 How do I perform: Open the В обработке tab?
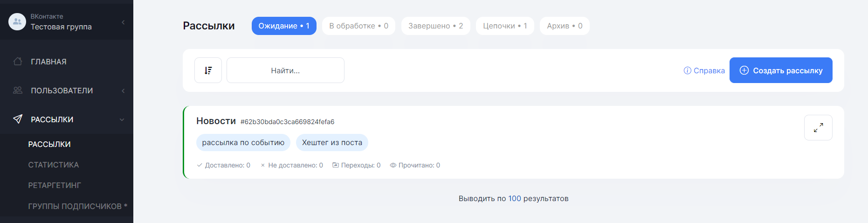tap(358, 26)
